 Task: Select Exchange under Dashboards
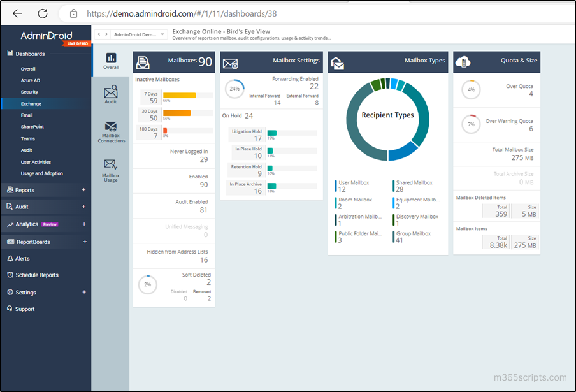31,104
